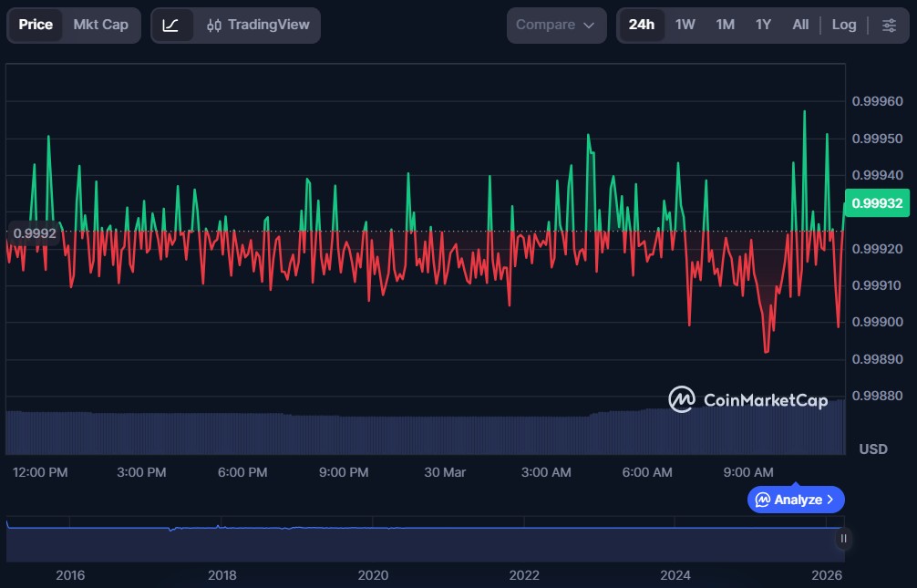
Task: Click the pause-style handle on range selector
Action: (x=843, y=539)
